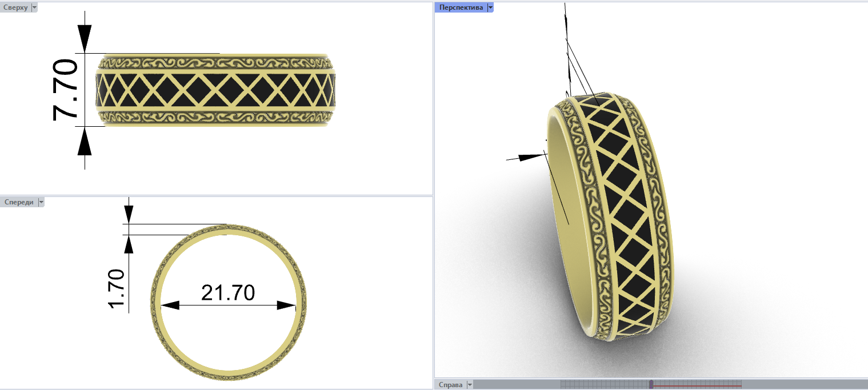
Task: Select the Справа viewport title
Action: 451,385
